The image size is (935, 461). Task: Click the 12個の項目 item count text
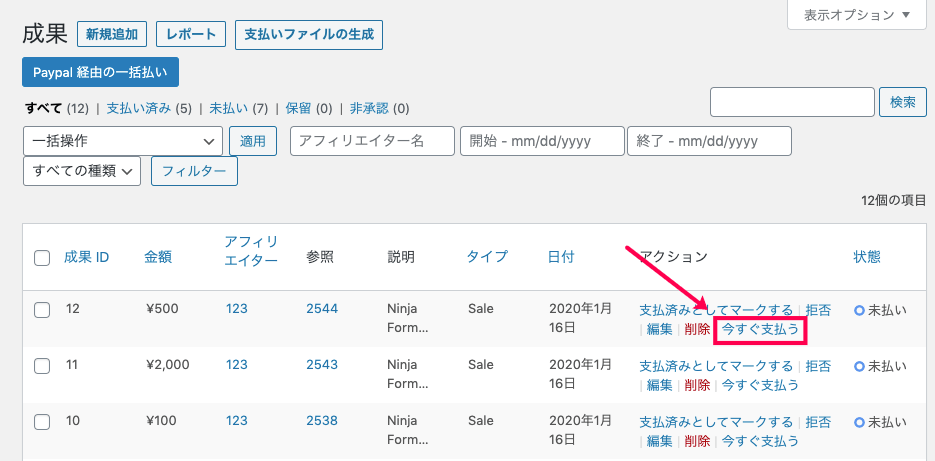tap(894, 200)
